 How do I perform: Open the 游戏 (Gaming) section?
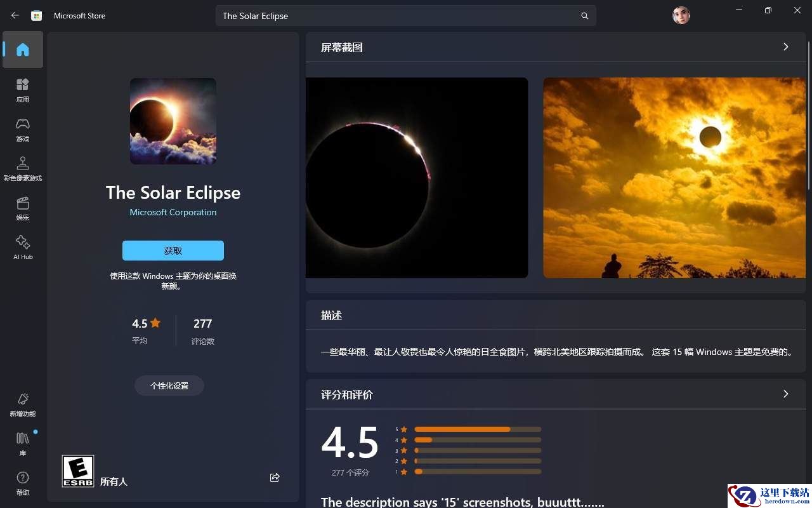point(23,129)
